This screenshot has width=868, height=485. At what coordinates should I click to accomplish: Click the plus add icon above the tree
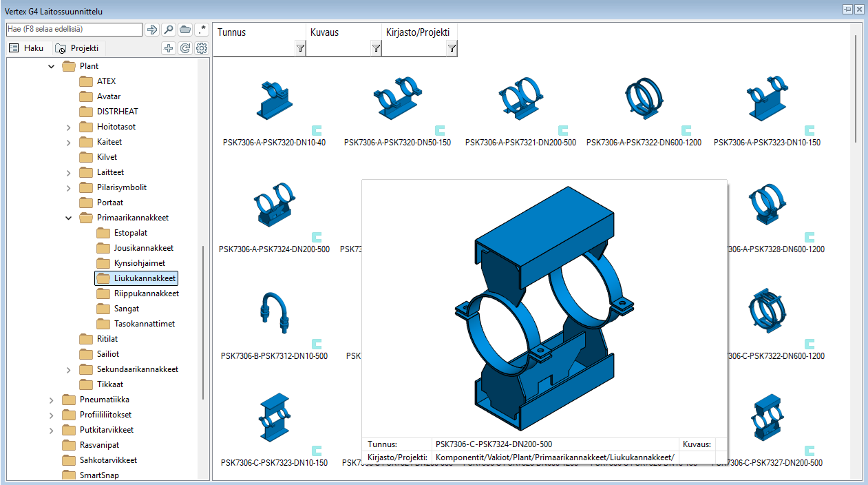169,48
